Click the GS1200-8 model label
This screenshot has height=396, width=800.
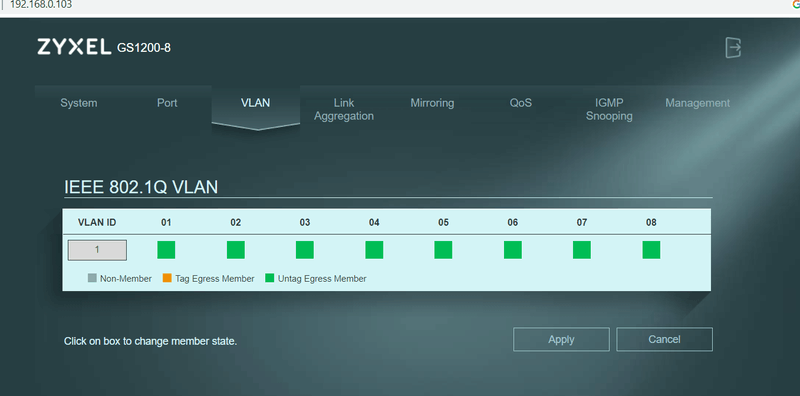click(144, 48)
